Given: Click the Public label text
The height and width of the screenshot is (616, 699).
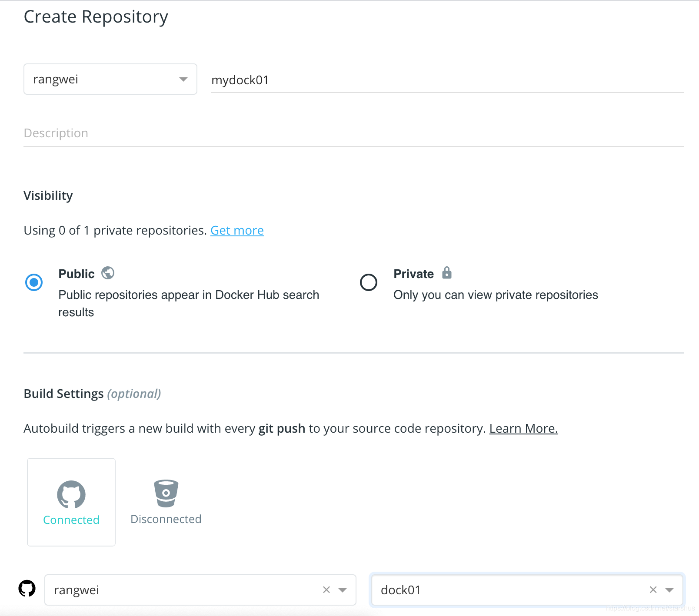Looking at the screenshot, I should point(77,274).
